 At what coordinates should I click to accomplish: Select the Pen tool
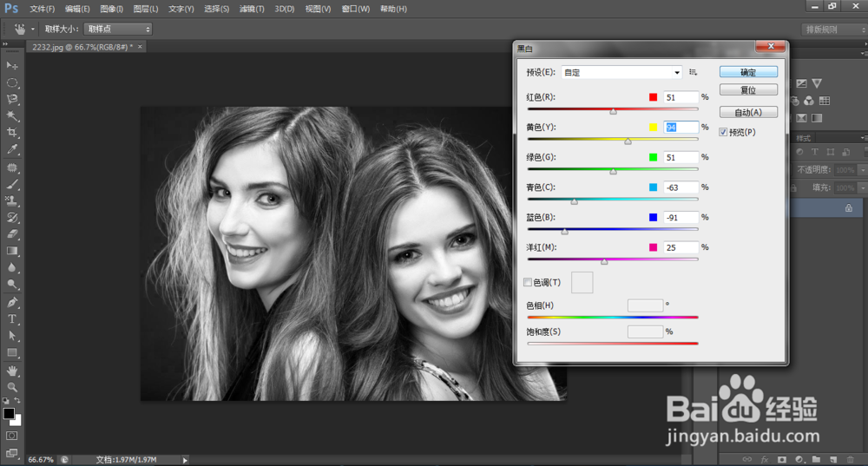pos(11,302)
